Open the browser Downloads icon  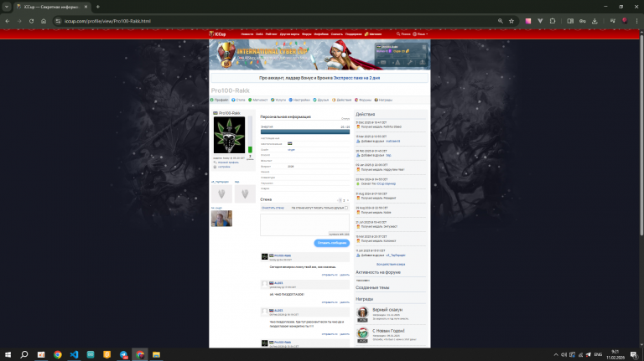click(x=595, y=21)
